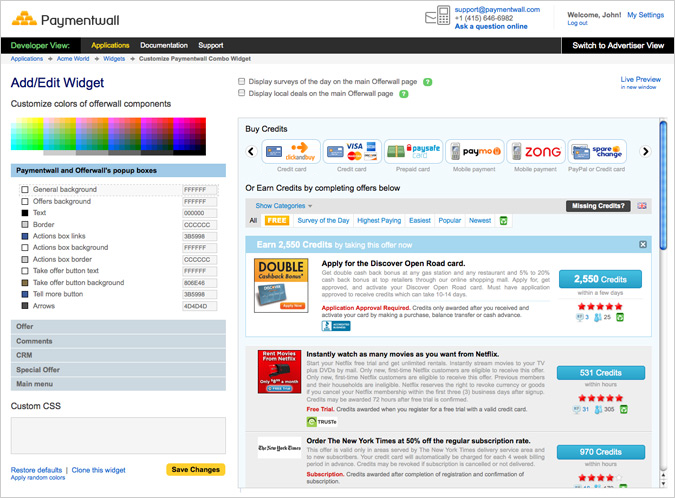The height and width of the screenshot is (498, 675).
Task: Expand the Main menu settings section
Action: click(118, 384)
